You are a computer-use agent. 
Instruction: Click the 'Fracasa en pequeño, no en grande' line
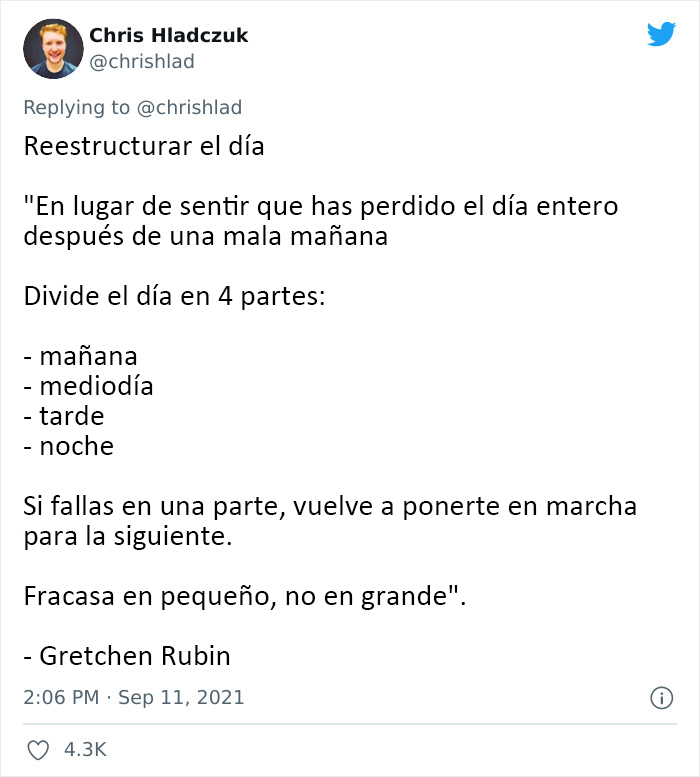(246, 596)
